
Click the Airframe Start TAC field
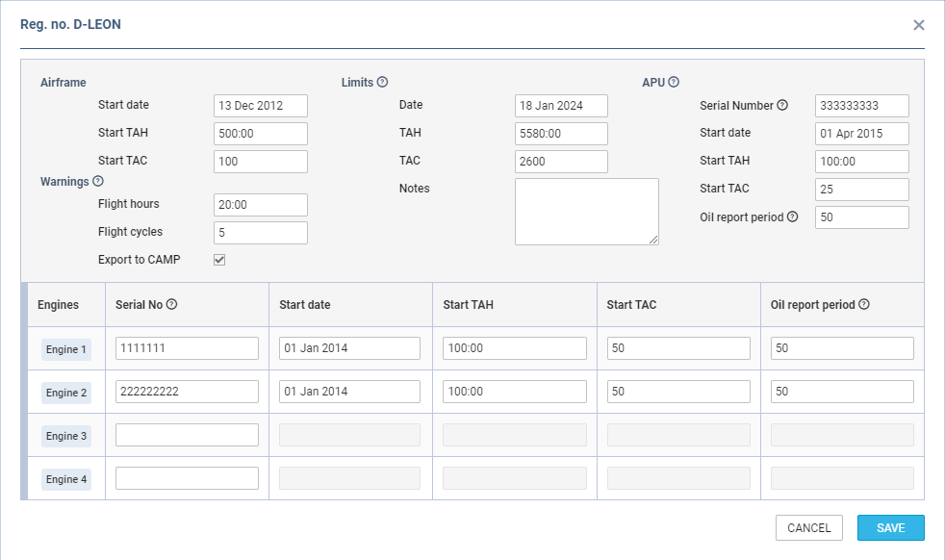click(x=261, y=162)
